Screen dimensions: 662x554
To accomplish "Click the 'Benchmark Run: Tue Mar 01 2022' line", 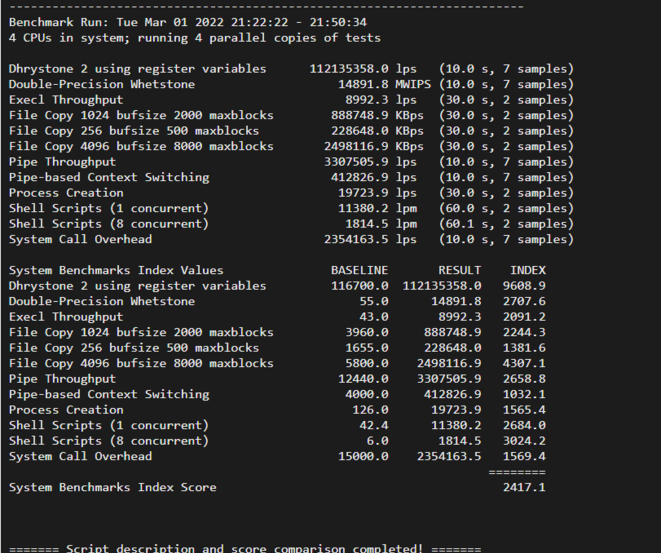I will (188, 22).
